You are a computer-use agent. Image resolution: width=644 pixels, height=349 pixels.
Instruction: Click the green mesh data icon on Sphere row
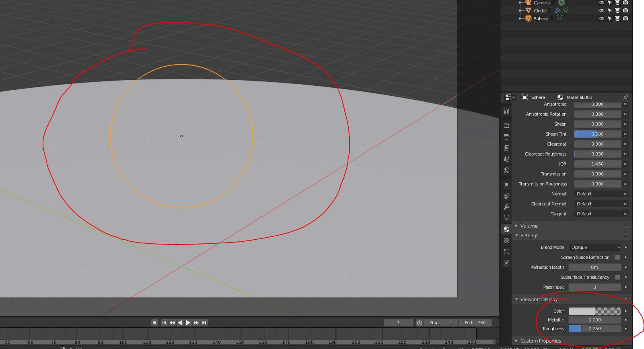click(560, 19)
